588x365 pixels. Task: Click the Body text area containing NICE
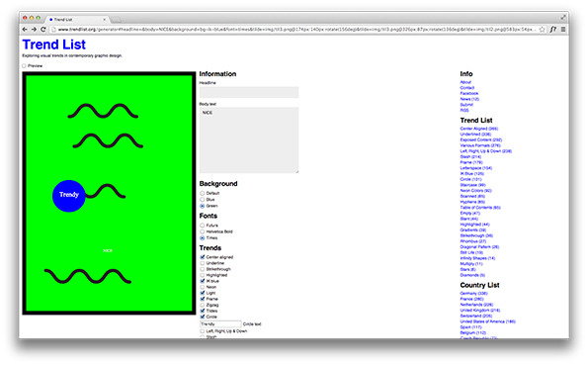pos(249,140)
